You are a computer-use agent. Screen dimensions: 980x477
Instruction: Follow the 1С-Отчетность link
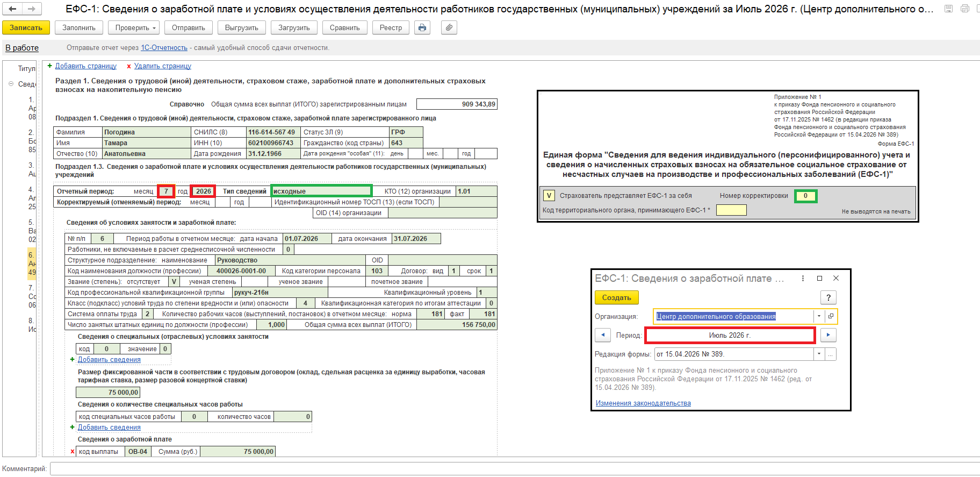click(164, 48)
